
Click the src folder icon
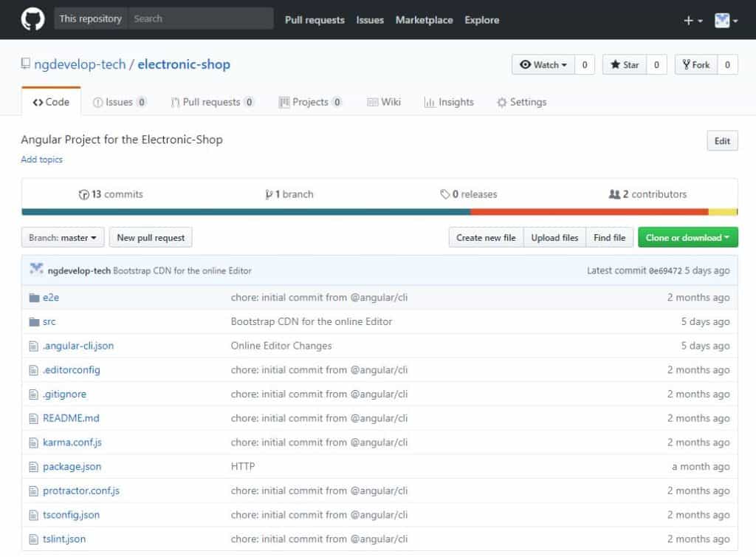coord(33,322)
